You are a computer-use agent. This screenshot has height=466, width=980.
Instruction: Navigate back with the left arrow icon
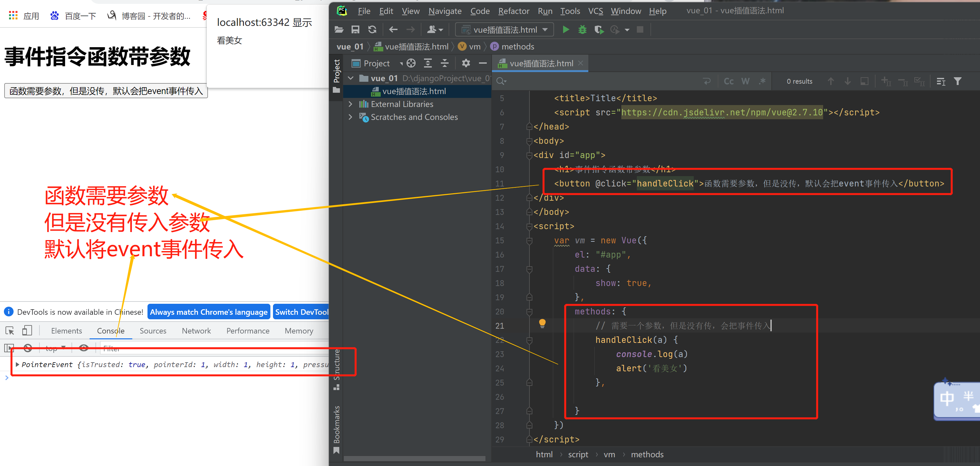point(393,29)
